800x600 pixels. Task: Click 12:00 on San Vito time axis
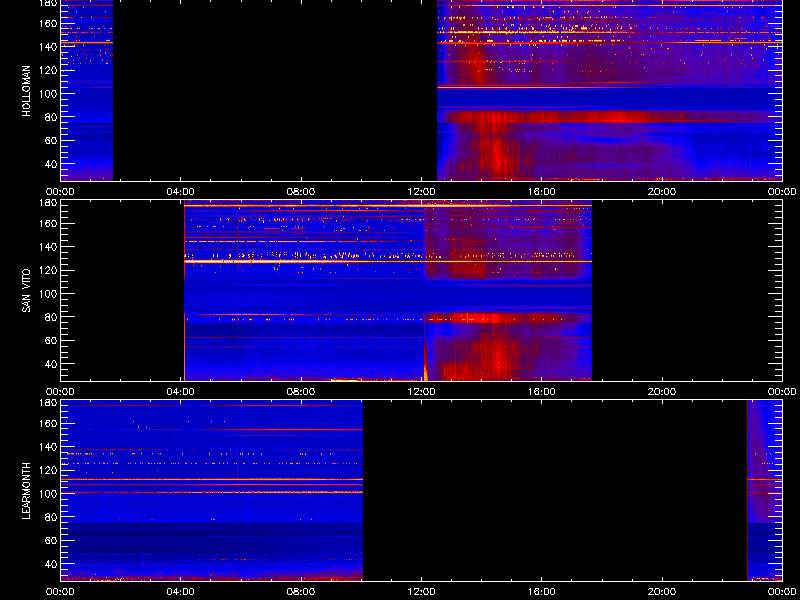pyautogui.click(x=421, y=392)
